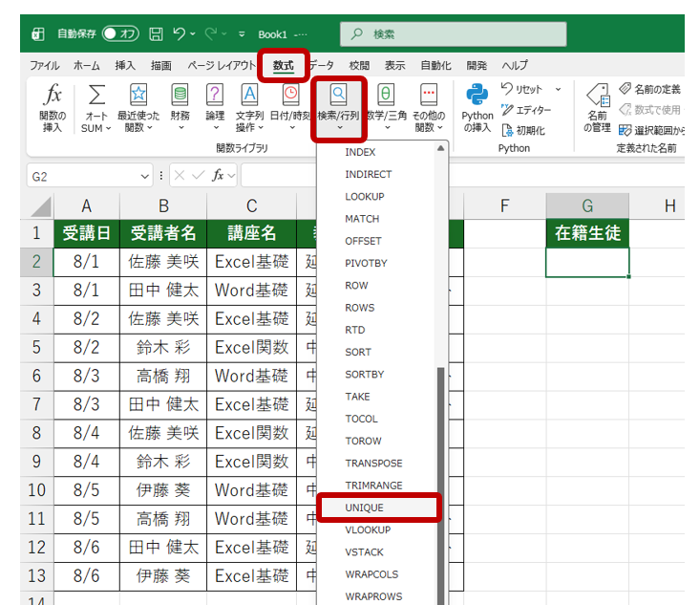Click the Select All corner triangle
Screen dimensions: 700x605
(41, 206)
